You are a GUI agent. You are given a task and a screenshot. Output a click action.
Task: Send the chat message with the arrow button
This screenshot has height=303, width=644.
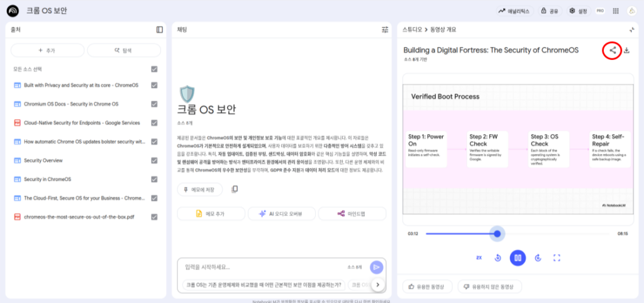click(x=376, y=267)
